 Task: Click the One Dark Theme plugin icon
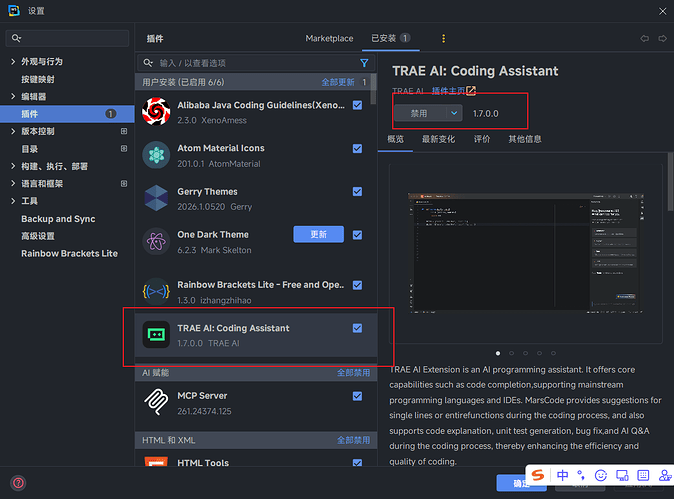(x=156, y=242)
